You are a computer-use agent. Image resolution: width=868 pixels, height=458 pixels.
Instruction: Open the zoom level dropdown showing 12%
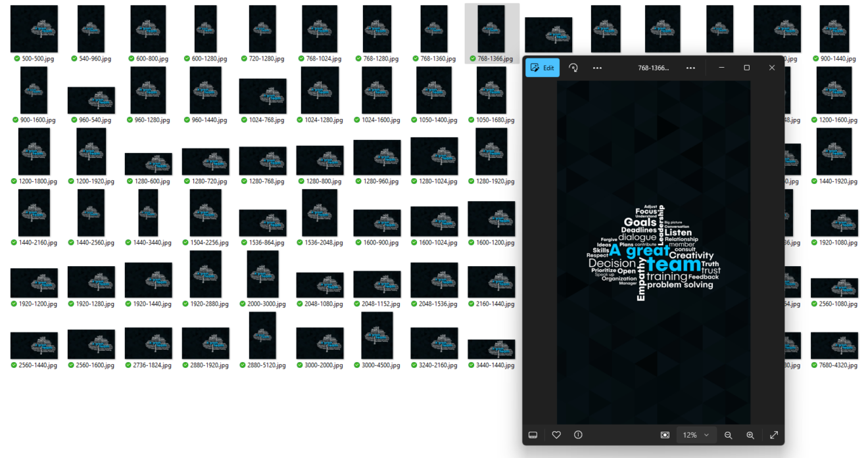(696, 434)
